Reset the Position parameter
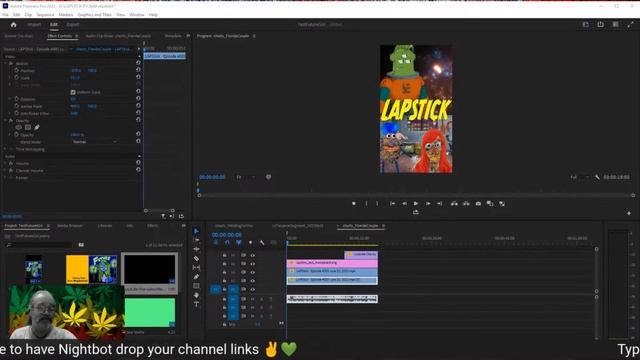 pyautogui.click(x=138, y=70)
